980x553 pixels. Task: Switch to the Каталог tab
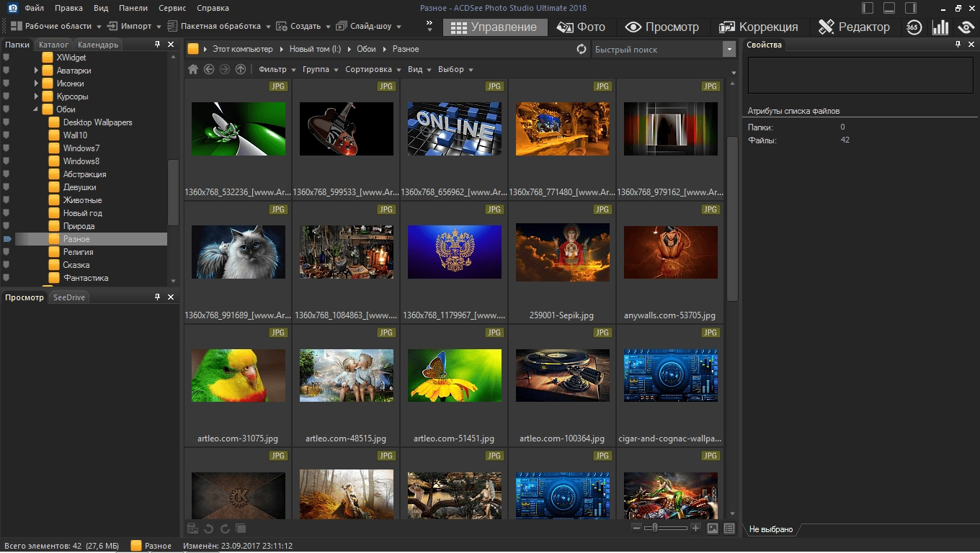54,45
